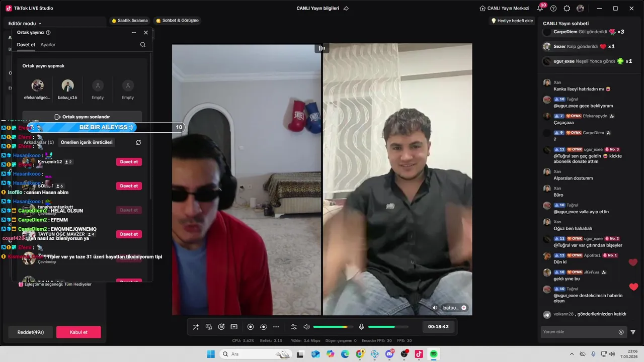Click the record button in bottom toolbar
The image size is (644, 362).
(x=251, y=327)
